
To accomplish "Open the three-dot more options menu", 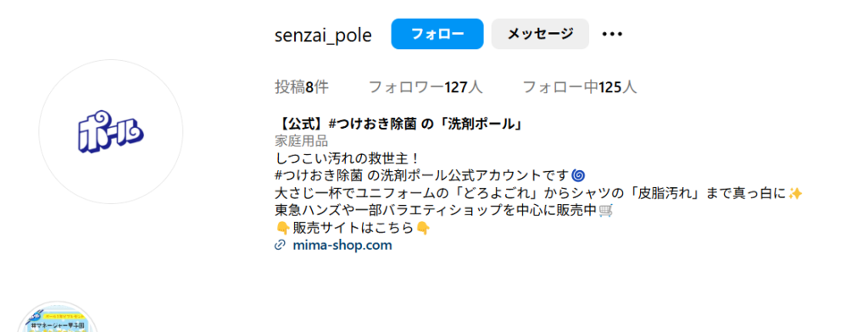I will pos(612,35).
